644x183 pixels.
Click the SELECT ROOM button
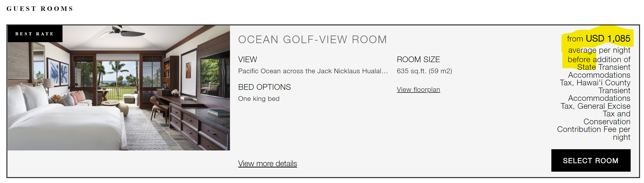pyautogui.click(x=591, y=160)
